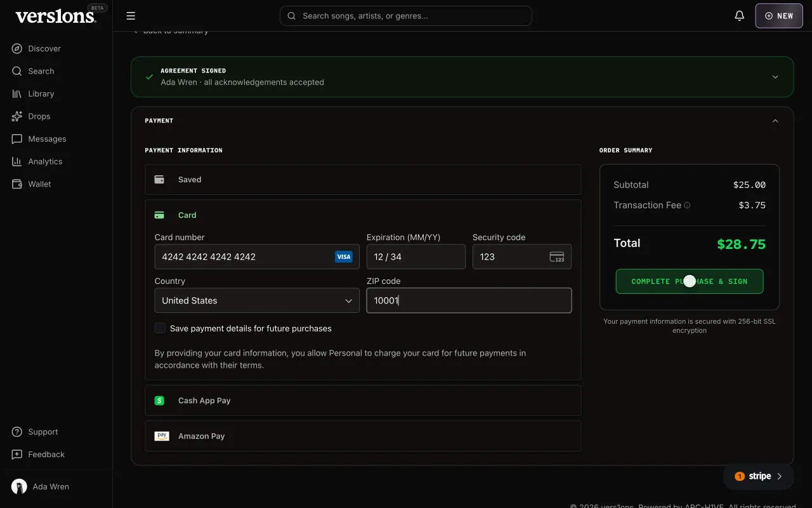Click the green checkmark in Agreement Signed

tap(150, 77)
